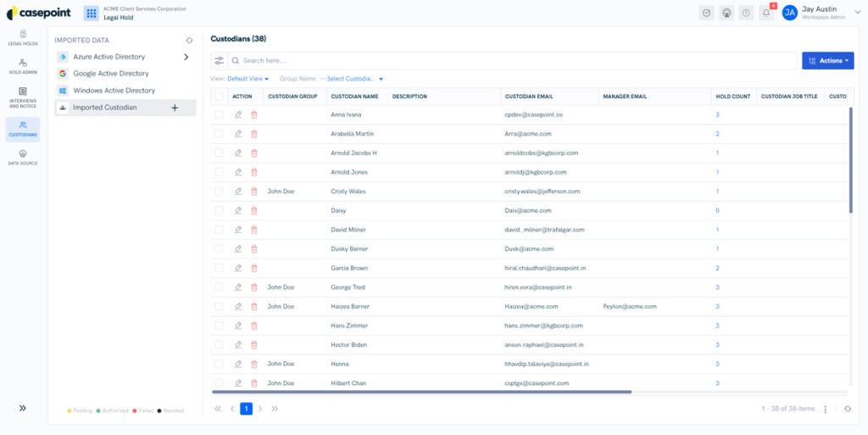Go to Legal Holds in sidebar

tap(23, 37)
